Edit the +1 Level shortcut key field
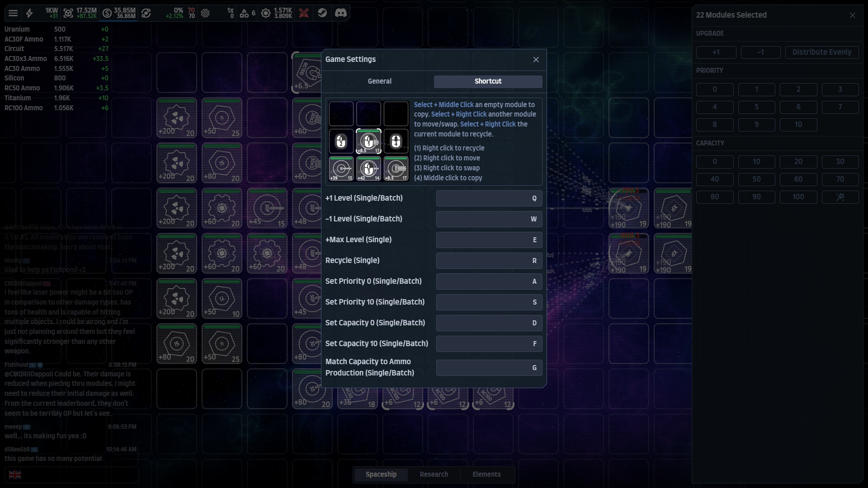Image resolution: width=868 pixels, height=488 pixels. pos(489,198)
